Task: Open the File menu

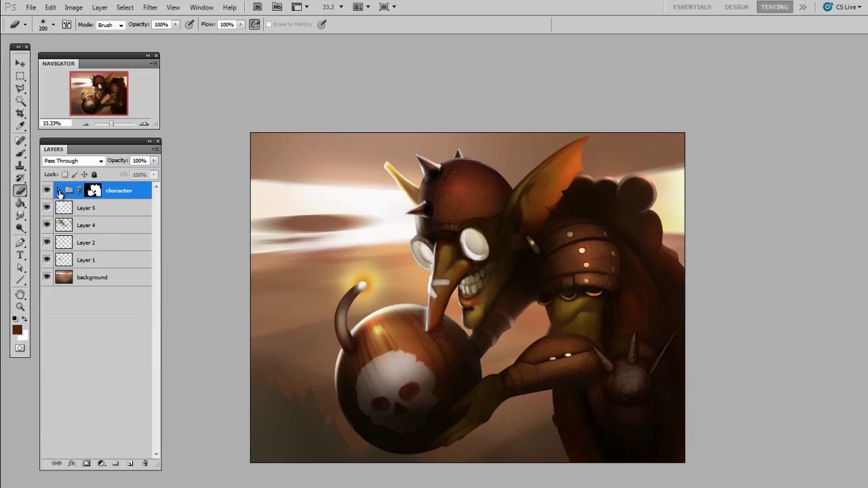Action: [31, 7]
